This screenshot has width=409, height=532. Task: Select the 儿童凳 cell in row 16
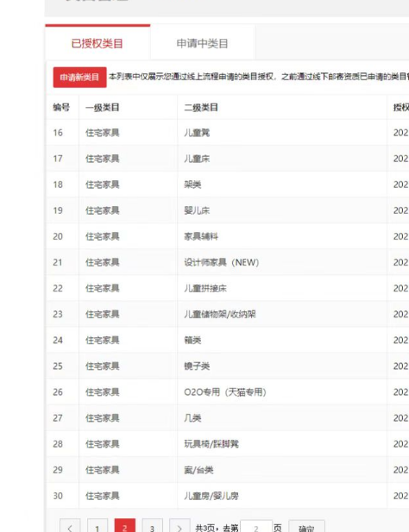click(197, 133)
